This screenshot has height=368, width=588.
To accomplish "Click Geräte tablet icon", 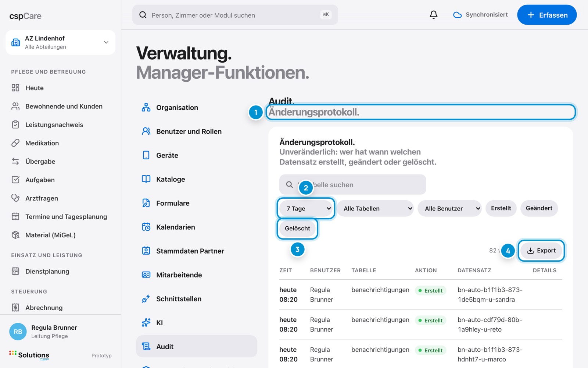I will coord(146,155).
